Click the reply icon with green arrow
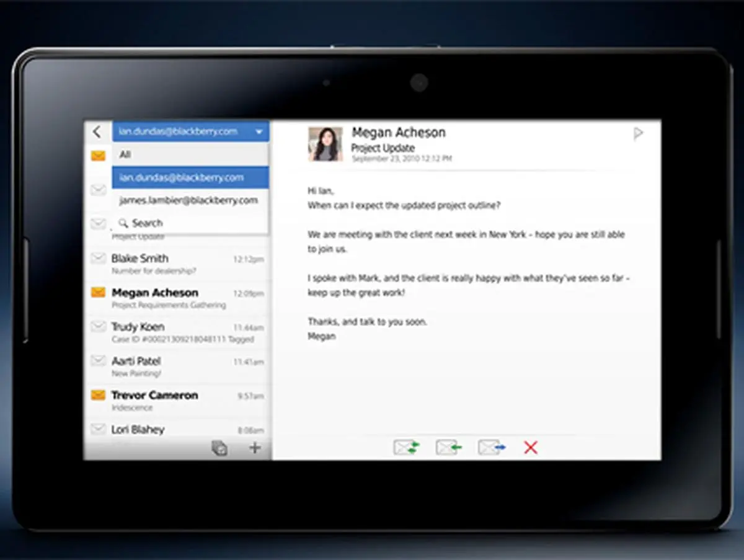The height and width of the screenshot is (560, 744). (448, 447)
